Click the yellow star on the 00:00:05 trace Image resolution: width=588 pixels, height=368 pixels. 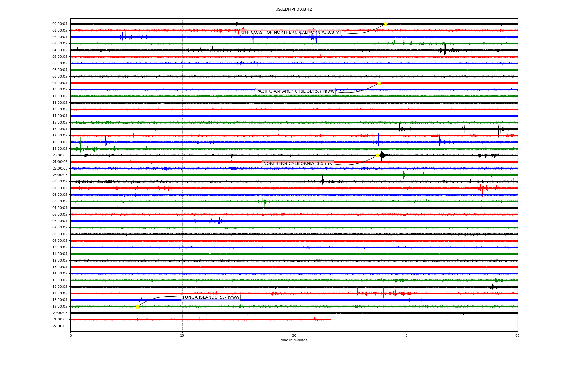[x=386, y=24]
